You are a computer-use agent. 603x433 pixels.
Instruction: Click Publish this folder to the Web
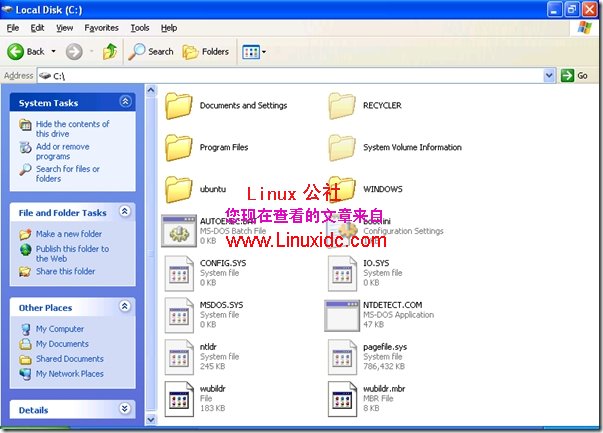click(x=72, y=254)
